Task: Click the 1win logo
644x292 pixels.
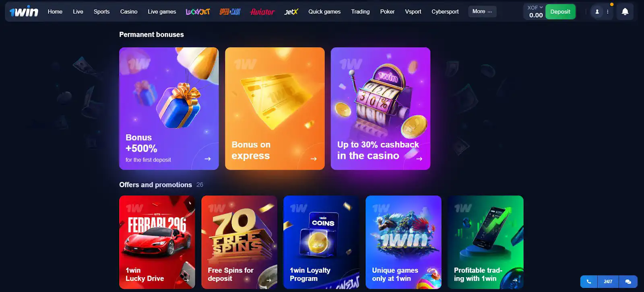Action: (24, 12)
